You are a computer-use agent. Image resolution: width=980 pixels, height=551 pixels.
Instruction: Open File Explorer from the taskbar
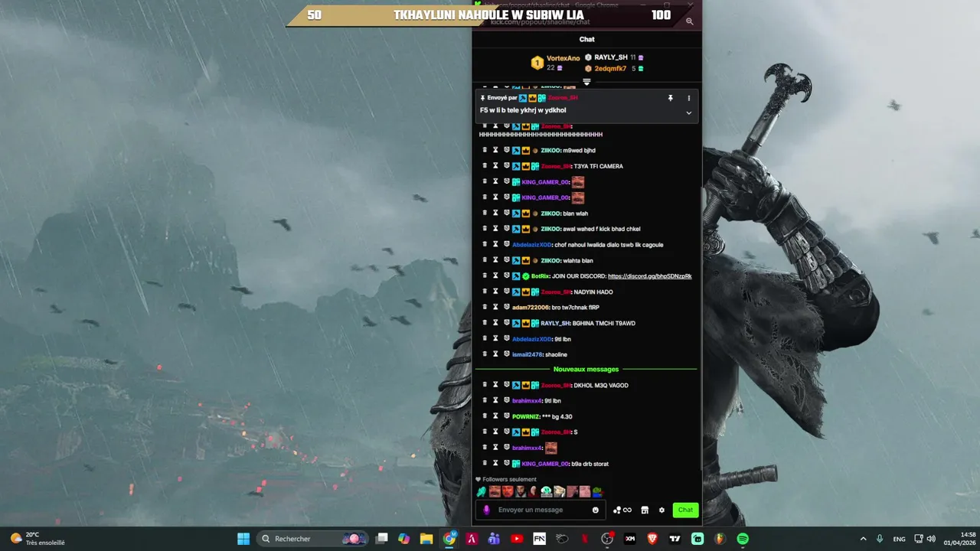tap(426, 539)
